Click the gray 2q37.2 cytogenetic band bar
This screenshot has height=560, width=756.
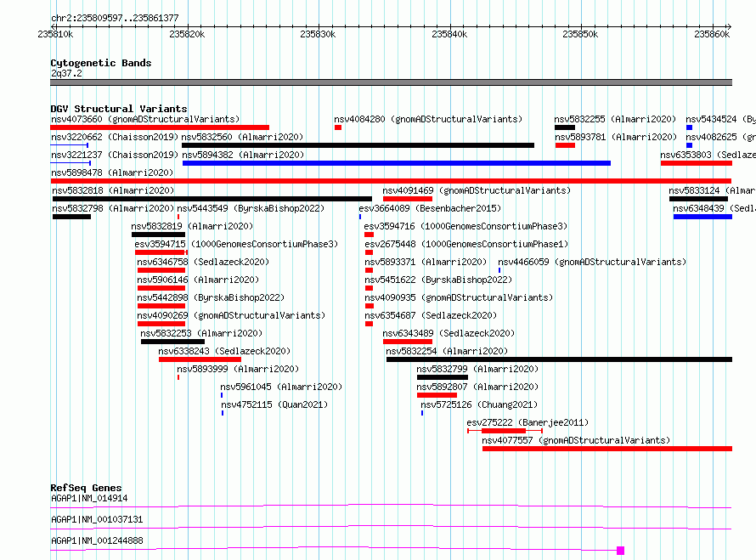coord(391,82)
